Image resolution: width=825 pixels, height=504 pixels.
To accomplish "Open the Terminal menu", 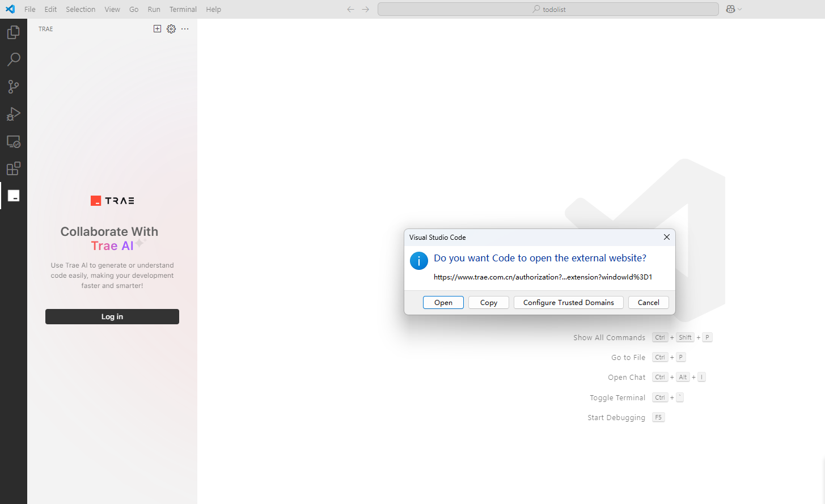I will [183, 10].
